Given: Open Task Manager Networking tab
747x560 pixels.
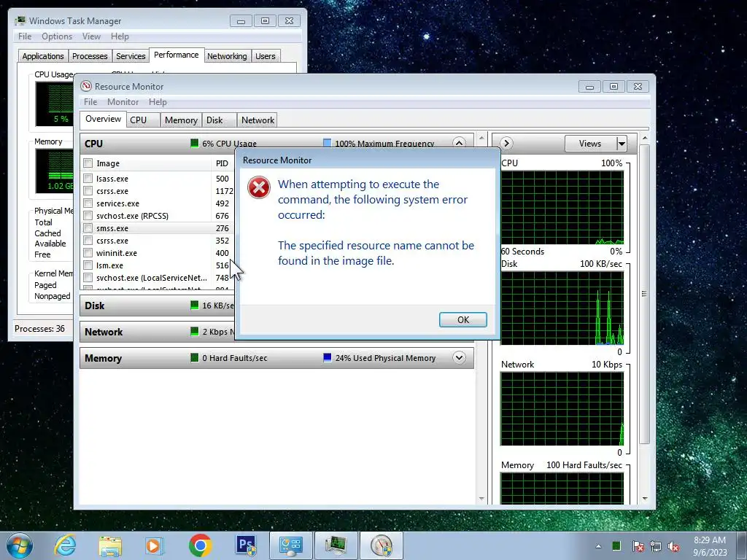Looking at the screenshot, I should [x=228, y=56].
